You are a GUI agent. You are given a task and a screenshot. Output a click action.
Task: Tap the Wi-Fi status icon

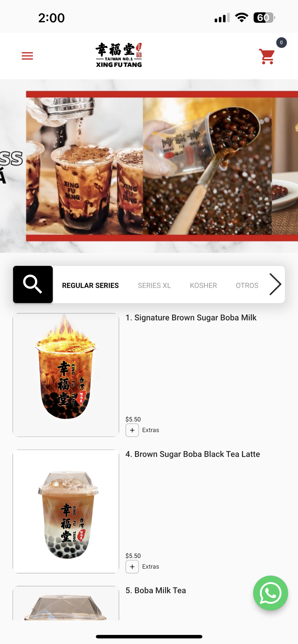(242, 17)
